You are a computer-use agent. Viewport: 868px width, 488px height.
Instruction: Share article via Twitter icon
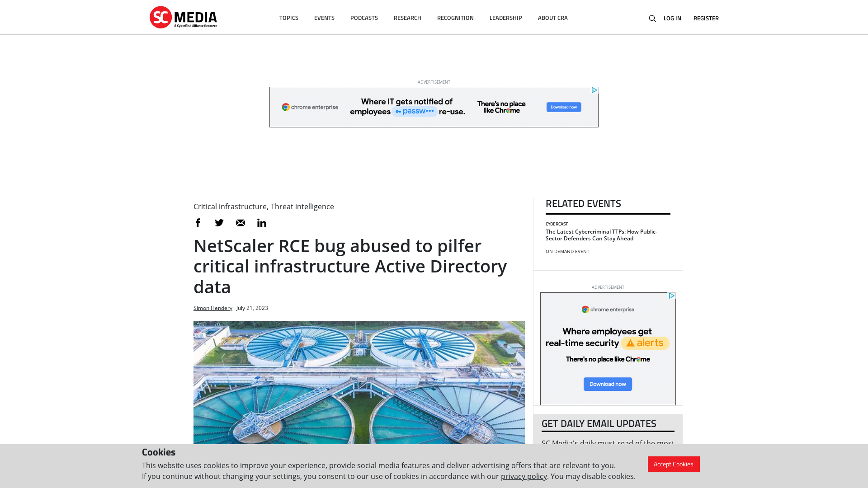click(219, 222)
